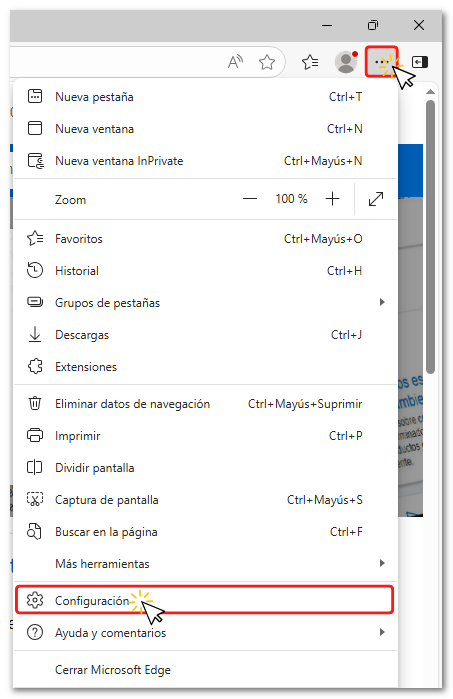Click the Ctrl+Mayús+S shortcut text
453x699 pixels.
325,500
